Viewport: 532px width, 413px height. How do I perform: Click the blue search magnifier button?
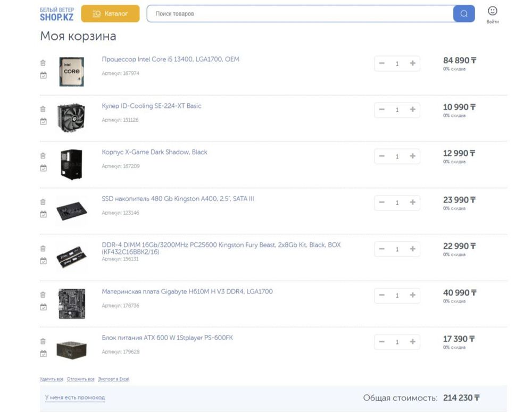(x=464, y=14)
